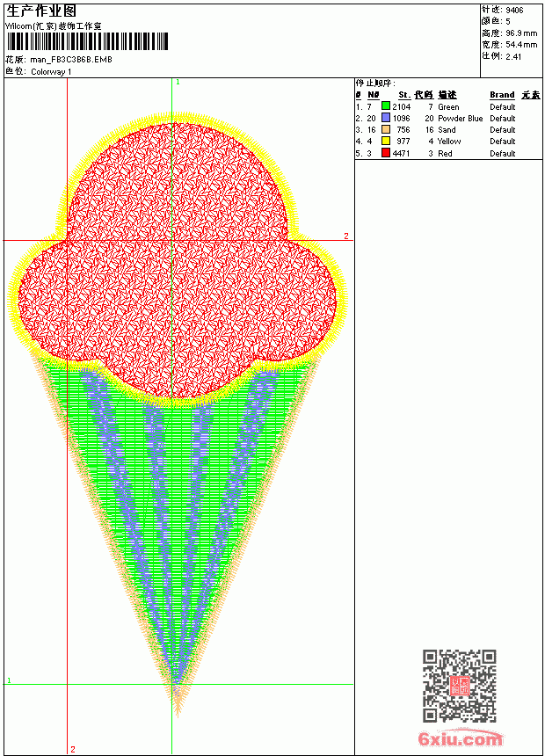
Task: Click the St. stitch count column header
Action: pos(404,95)
